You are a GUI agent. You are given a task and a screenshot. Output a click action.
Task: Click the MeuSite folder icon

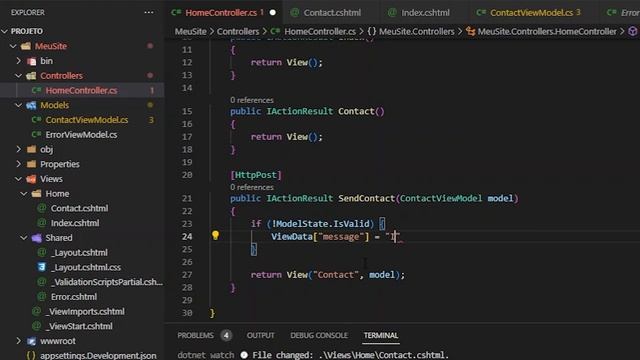click(x=26, y=46)
